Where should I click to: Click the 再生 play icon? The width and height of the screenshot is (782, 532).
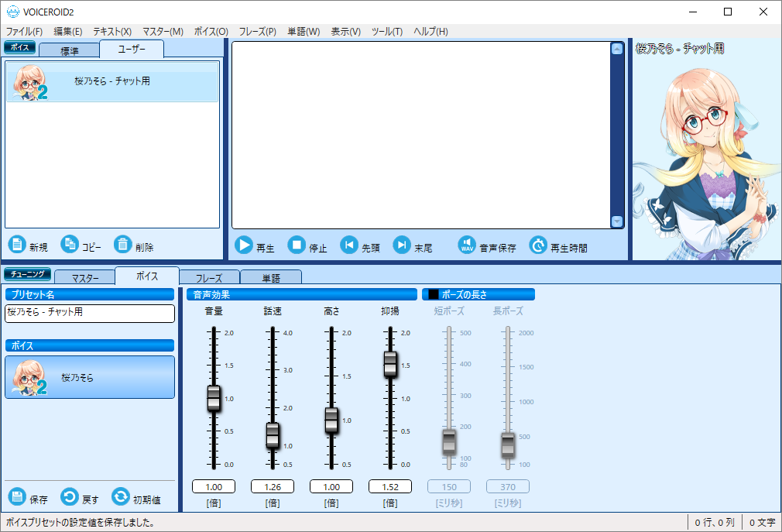coord(243,245)
